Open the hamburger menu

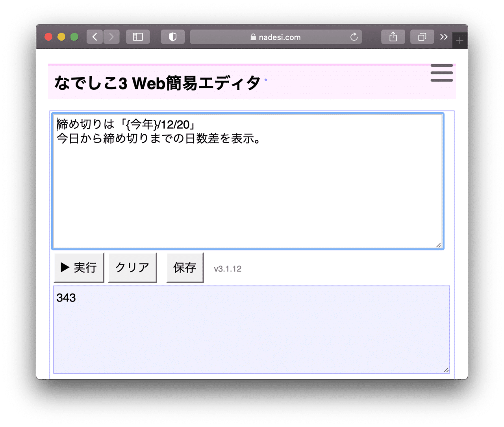[441, 73]
